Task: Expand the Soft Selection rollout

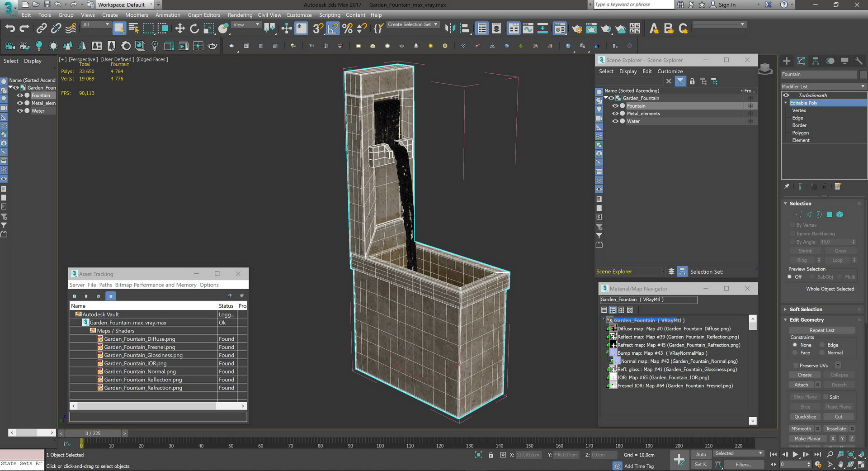Action: pyautogui.click(x=806, y=309)
